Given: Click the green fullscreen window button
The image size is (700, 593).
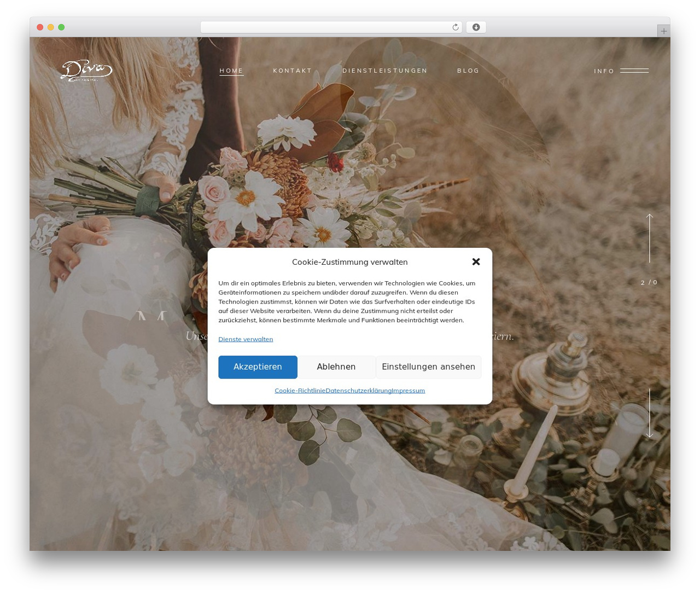Looking at the screenshot, I should 61,27.
